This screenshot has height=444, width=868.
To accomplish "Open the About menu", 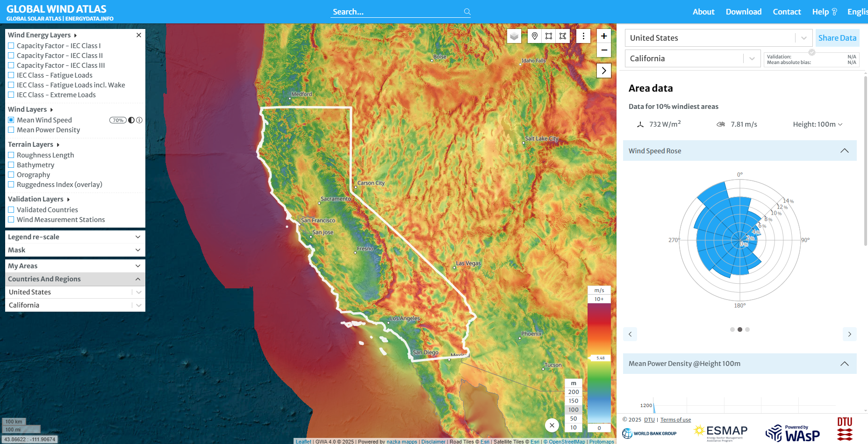I will pos(703,12).
